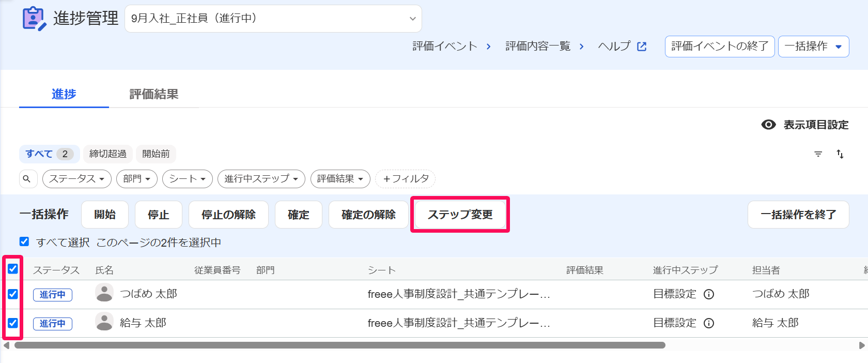Screen dimensions: 868x363
Task: Open the 一括操作 dropdown button
Action: 813,47
